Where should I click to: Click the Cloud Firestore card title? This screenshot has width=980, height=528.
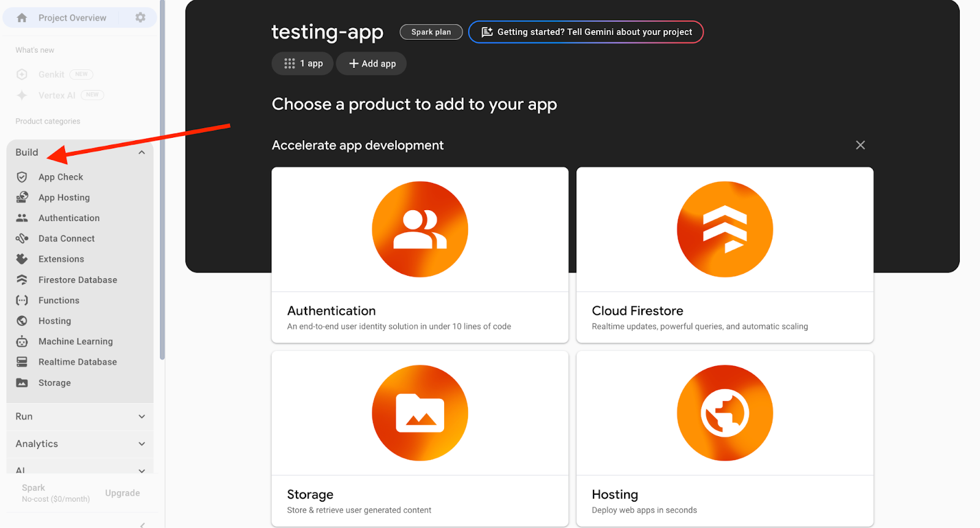[x=638, y=311]
